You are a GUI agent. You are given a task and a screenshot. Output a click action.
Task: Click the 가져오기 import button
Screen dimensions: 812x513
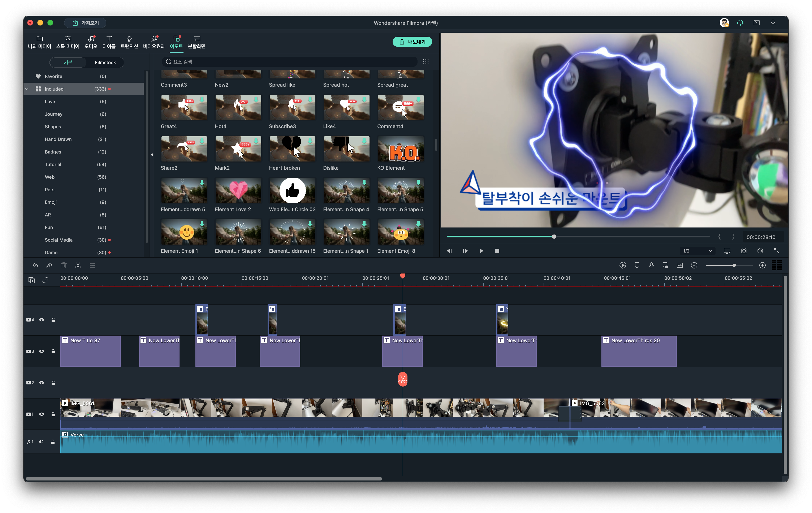point(85,23)
